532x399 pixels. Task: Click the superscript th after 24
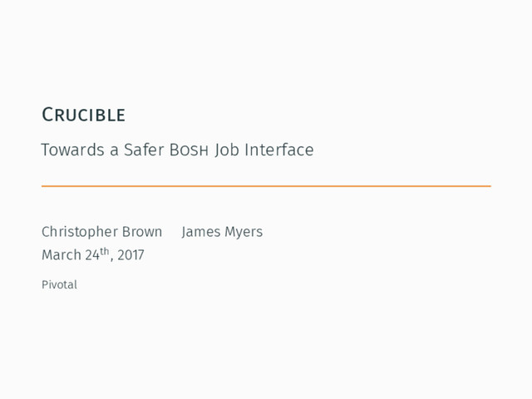[105, 251]
